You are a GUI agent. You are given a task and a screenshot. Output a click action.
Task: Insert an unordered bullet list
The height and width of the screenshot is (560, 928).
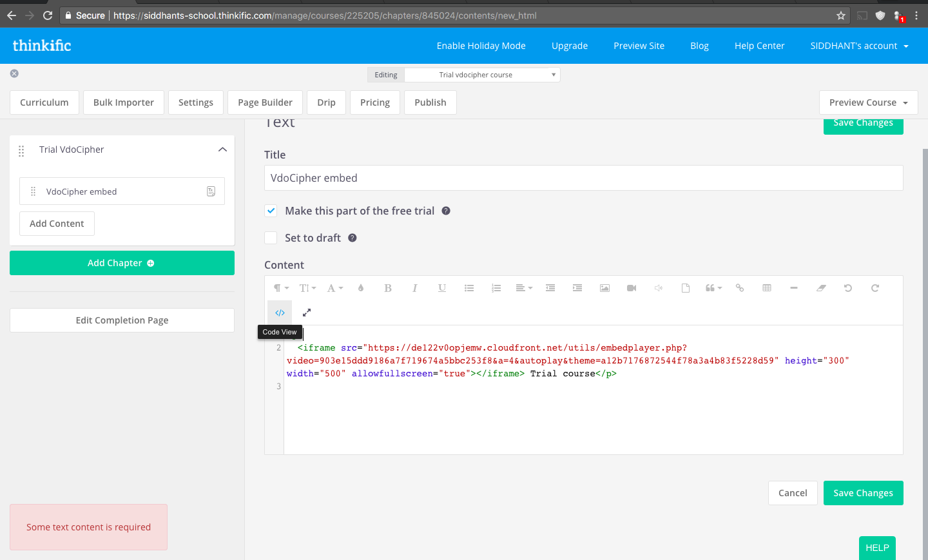469,288
